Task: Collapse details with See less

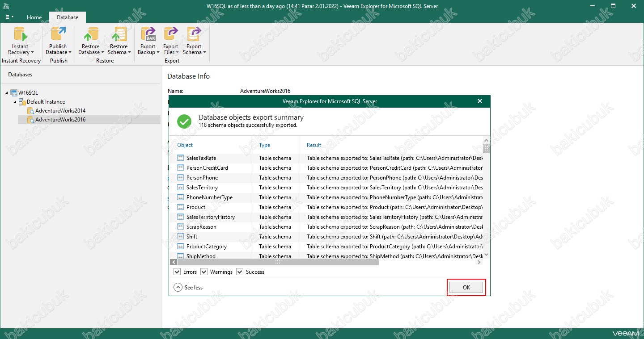Action: click(189, 288)
